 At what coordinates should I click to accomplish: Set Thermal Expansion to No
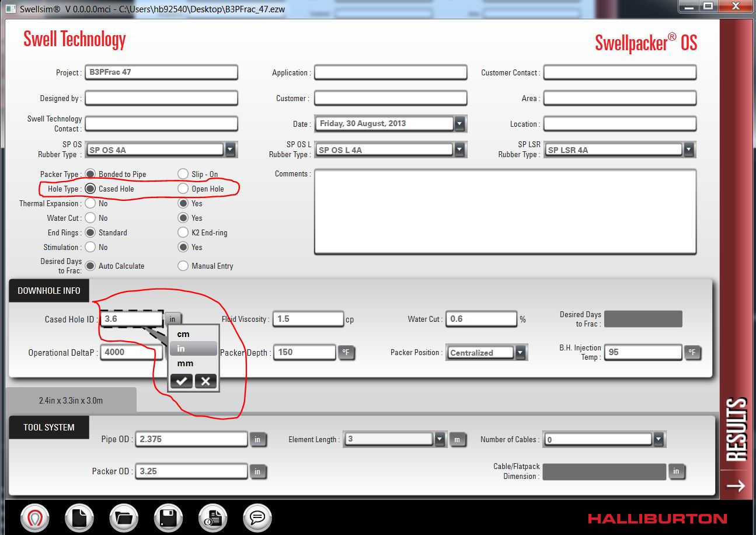90,203
